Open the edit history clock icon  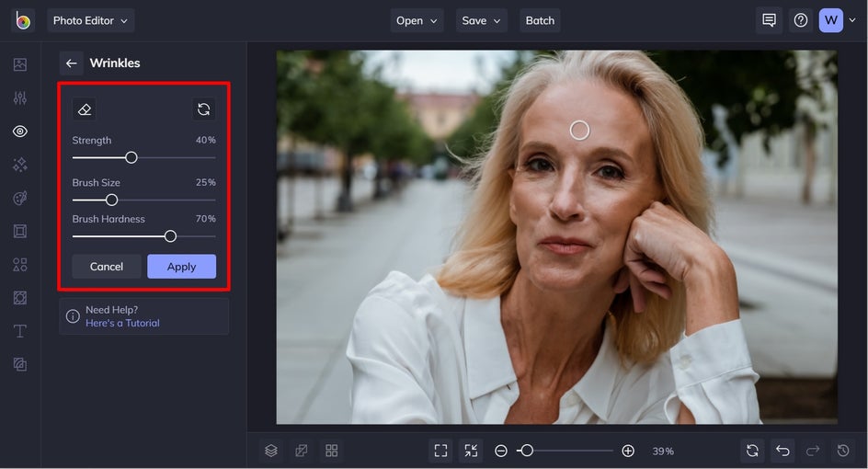pyautogui.click(x=843, y=451)
